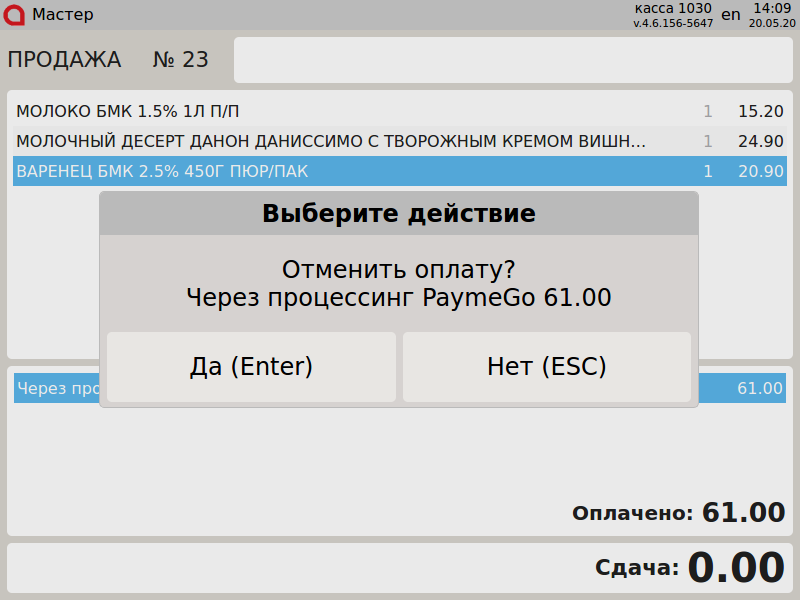This screenshot has height=600, width=800.
Task: Click the 14:09 clock display
Action: pyautogui.click(x=772, y=8)
